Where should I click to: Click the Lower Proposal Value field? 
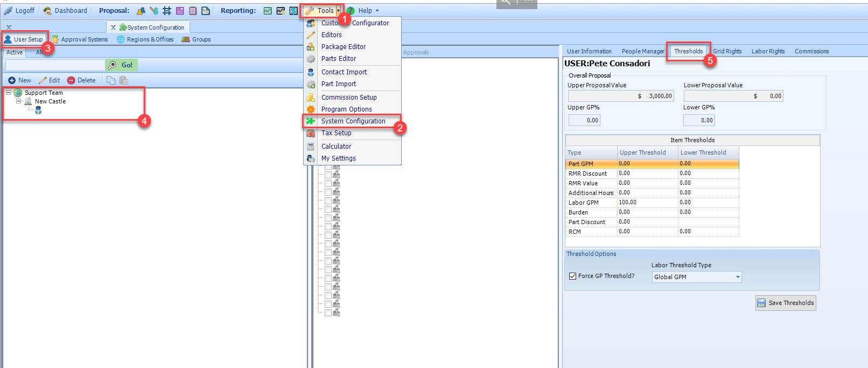[733, 96]
